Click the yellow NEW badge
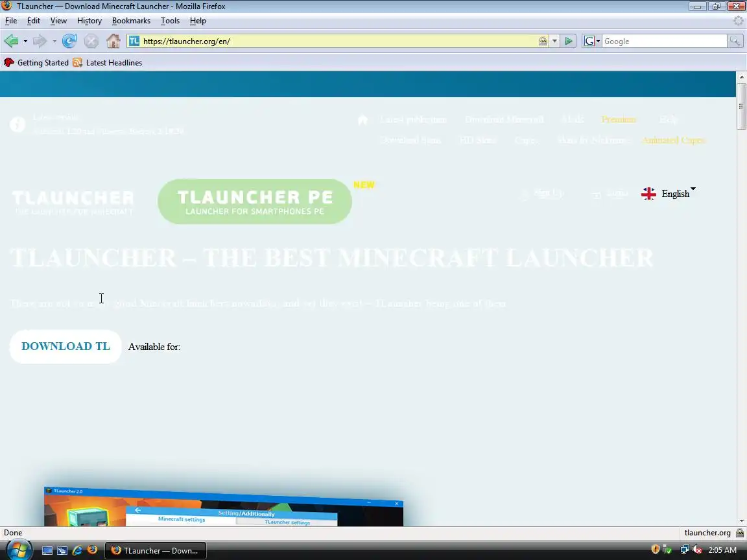The width and height of the screenshot is (747, 560). [364, 185]
